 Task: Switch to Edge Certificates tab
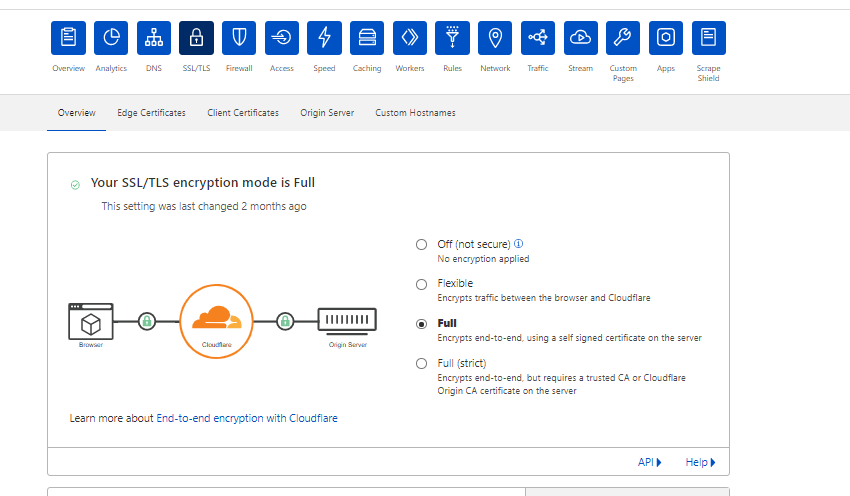(151, 113)
